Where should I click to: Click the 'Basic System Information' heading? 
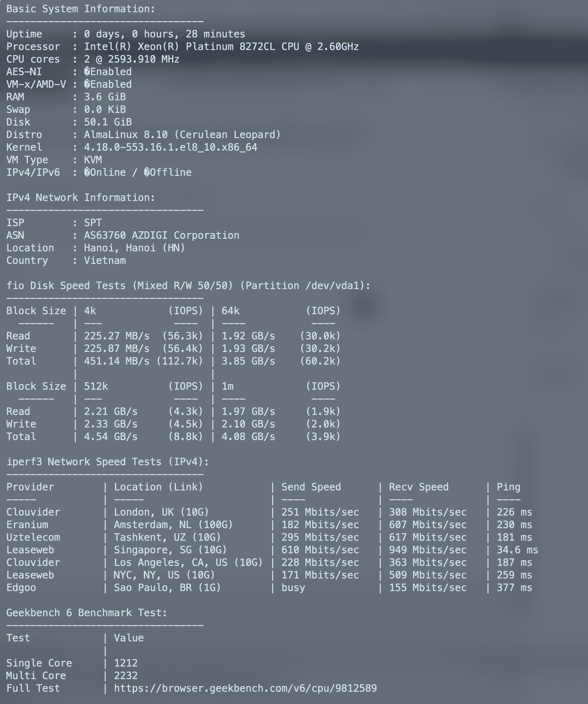(x=81, y=9)
